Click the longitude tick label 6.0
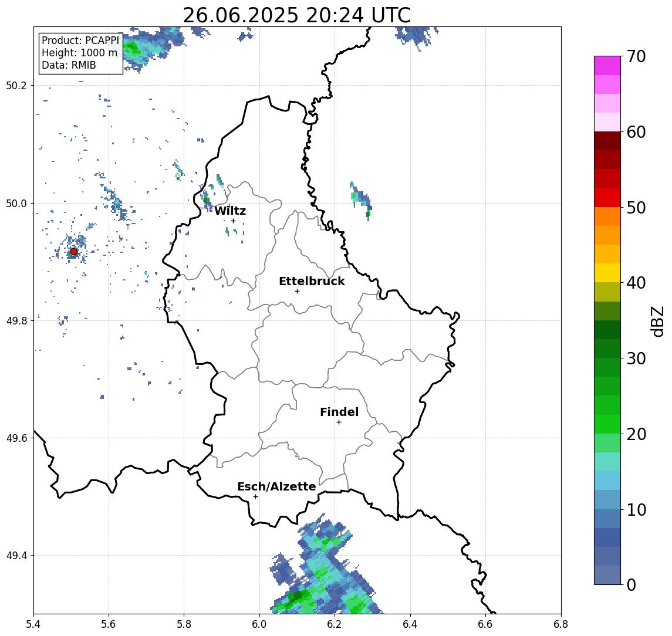Image resolution: width=672 pixels, height=636 pixels. pyautogui.click(x=260, y=624)
